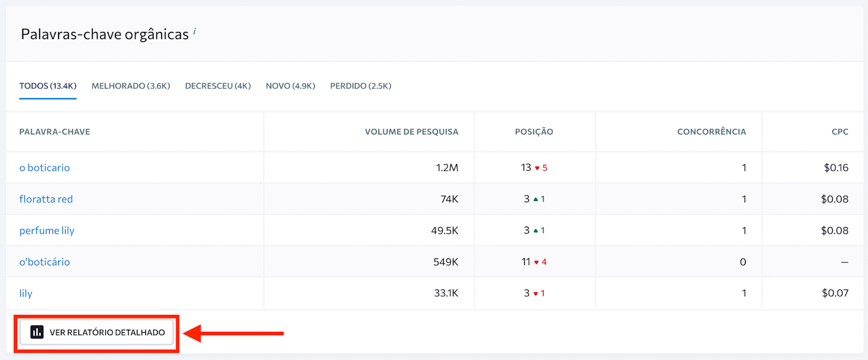Select the TODOS (13.4K) tab
This screenshot has height=360, width=868.
coord(48,86)
